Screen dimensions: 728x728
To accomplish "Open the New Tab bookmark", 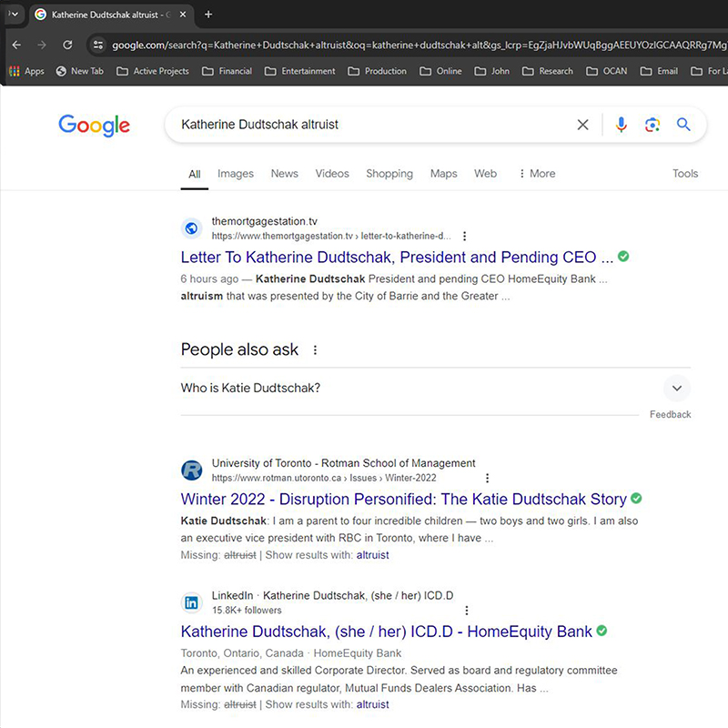I will click(80, 71).
